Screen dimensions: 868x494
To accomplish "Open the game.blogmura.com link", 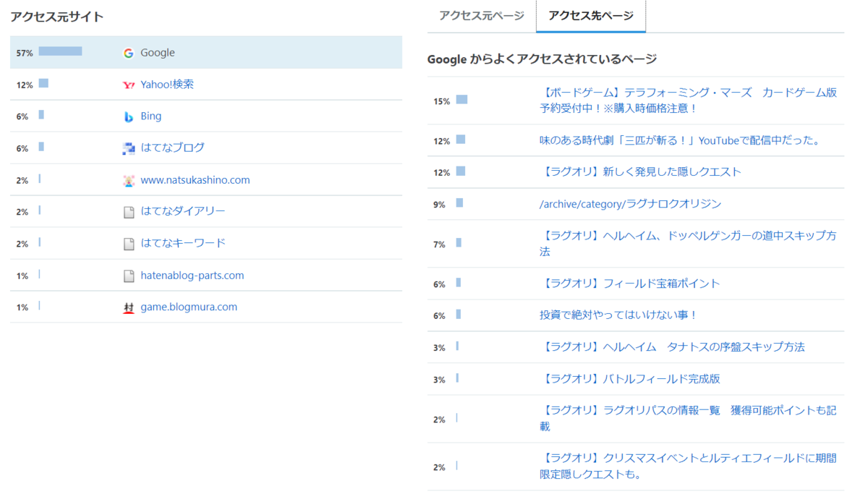I will point(189,307).
